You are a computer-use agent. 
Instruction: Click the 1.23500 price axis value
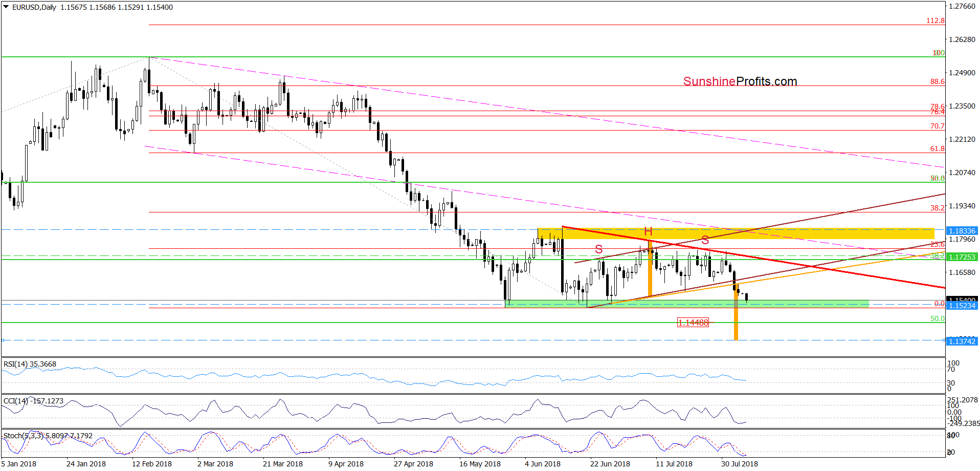click(x=962, y=106)
